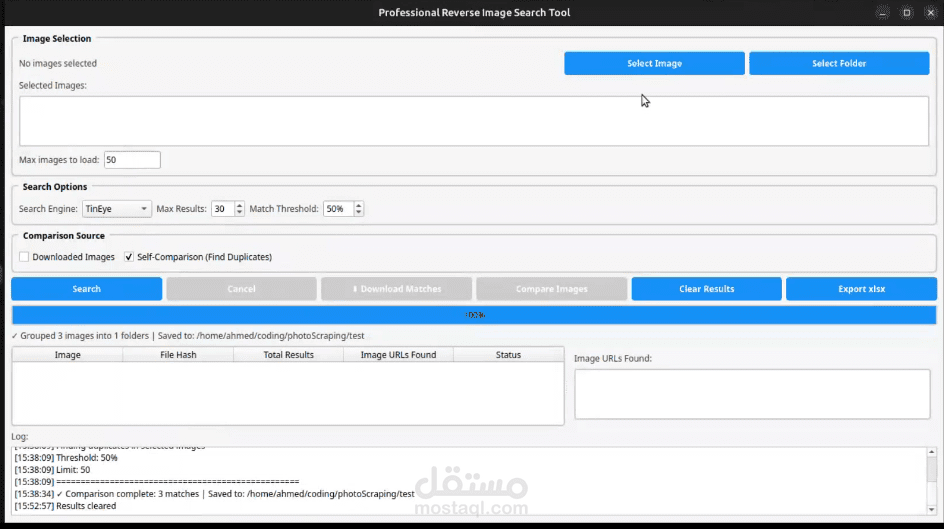Click the log scrollbar up arrow
The image size is (944, 529).
coord(931,451)
